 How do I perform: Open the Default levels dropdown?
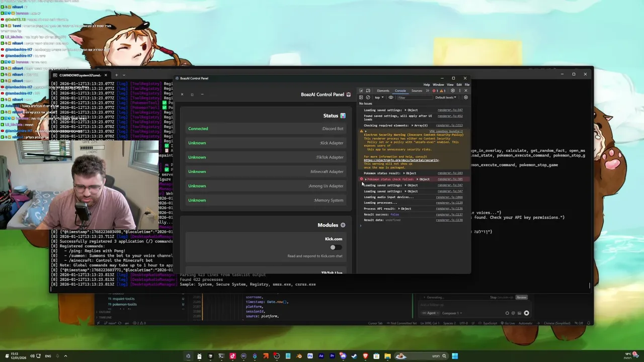pos(446,98)
